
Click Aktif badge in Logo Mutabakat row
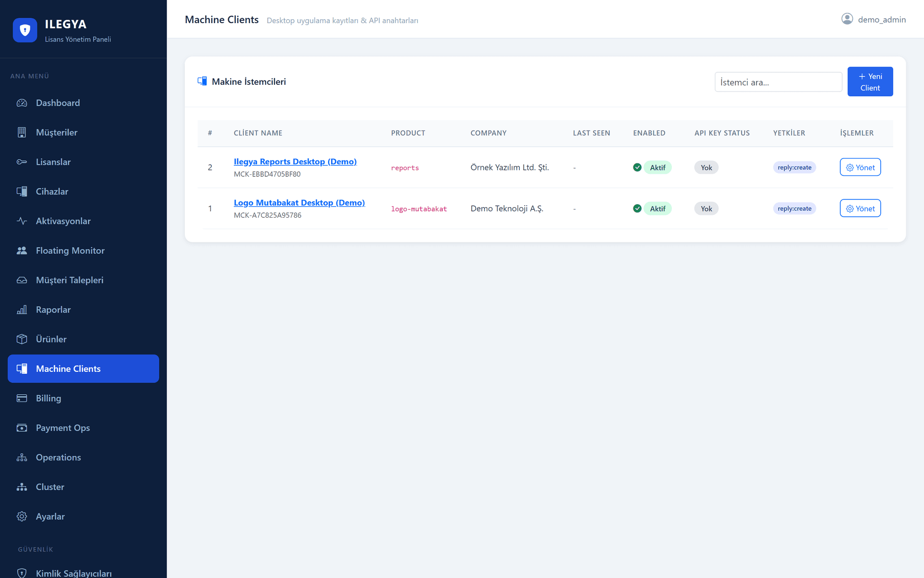tap(657, 208)
